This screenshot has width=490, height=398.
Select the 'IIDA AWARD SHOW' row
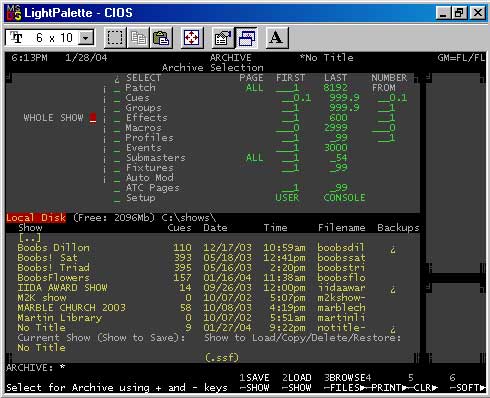tap(213, 288)
